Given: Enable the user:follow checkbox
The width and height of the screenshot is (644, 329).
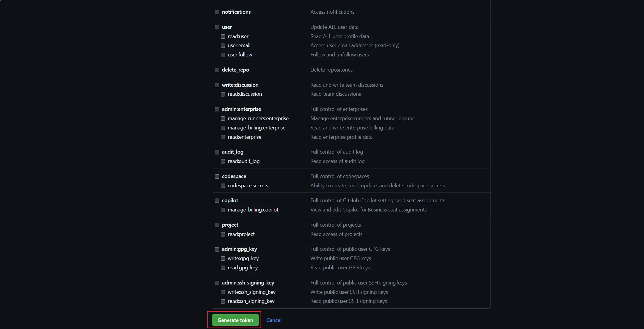Looking at the screenshot, I should pyautogui.click(x=223, y=55).
